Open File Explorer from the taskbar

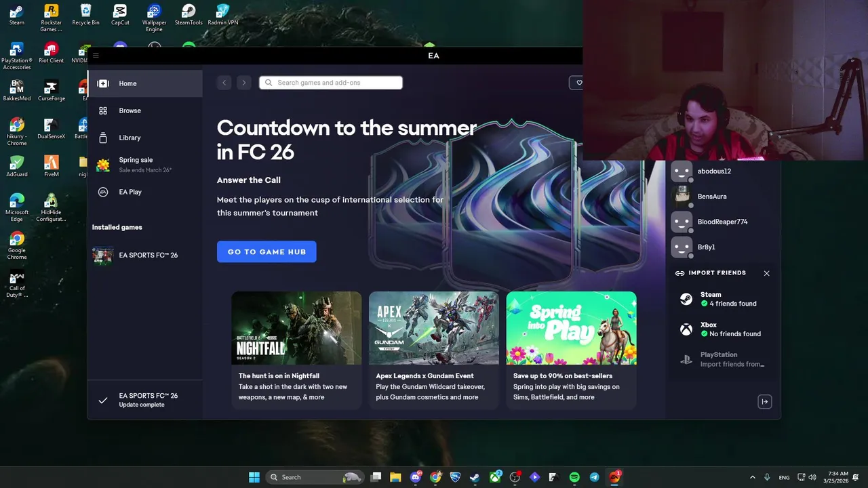tap(395, 477)
